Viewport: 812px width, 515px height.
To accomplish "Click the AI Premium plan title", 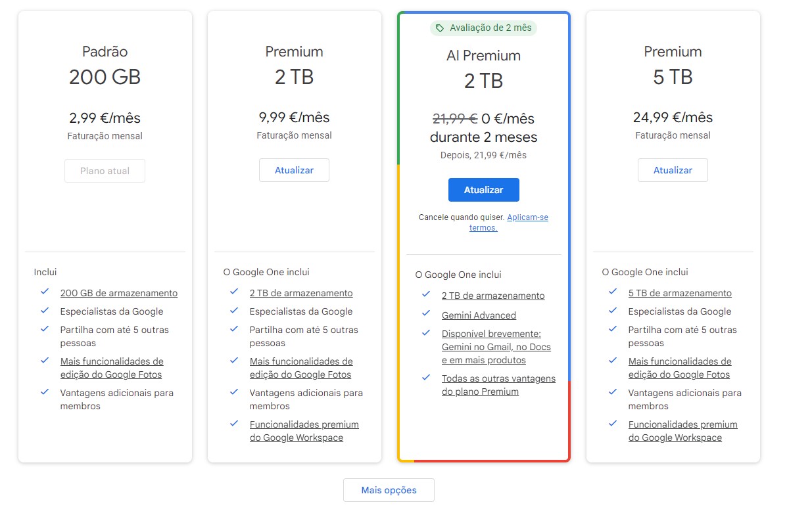I will pos(484,56).
